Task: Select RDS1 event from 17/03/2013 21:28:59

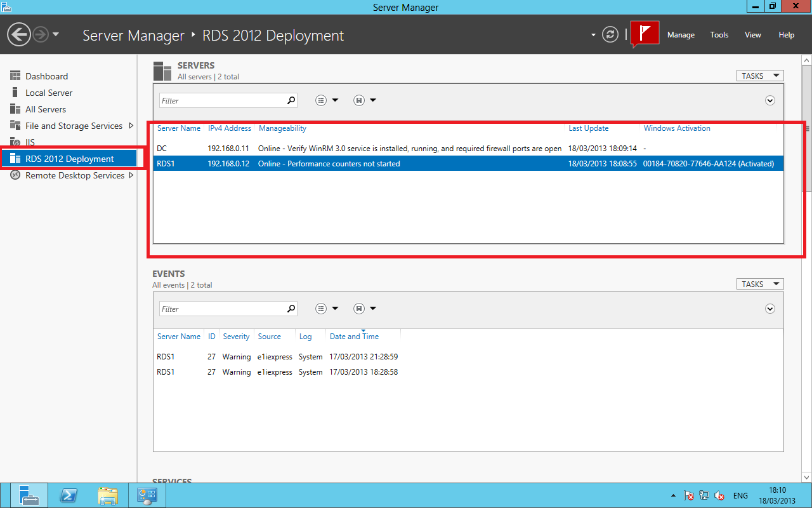Action: click(468, 357)
